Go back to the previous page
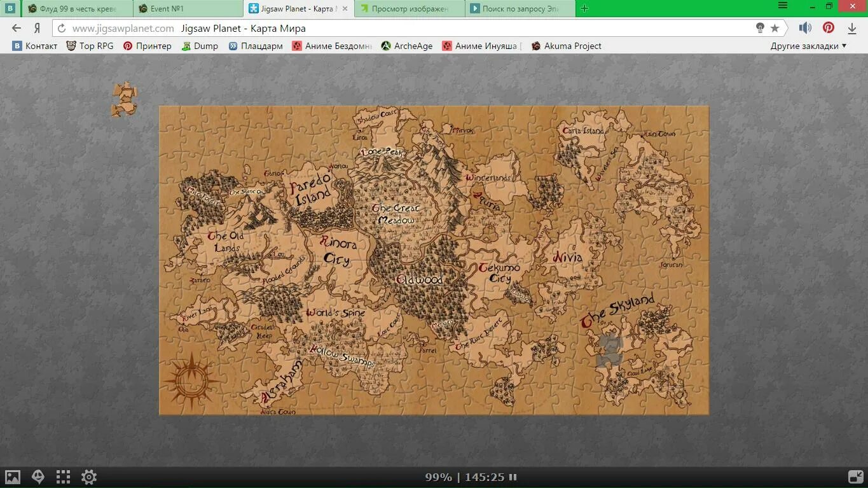The image size is (868, 488). (x=17, y=28)
